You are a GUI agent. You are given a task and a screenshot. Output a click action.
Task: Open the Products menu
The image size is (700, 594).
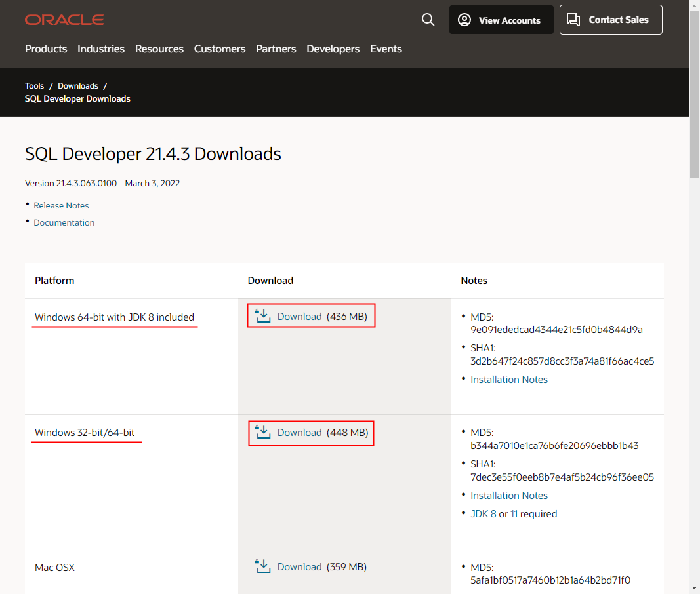click(45, 49)
